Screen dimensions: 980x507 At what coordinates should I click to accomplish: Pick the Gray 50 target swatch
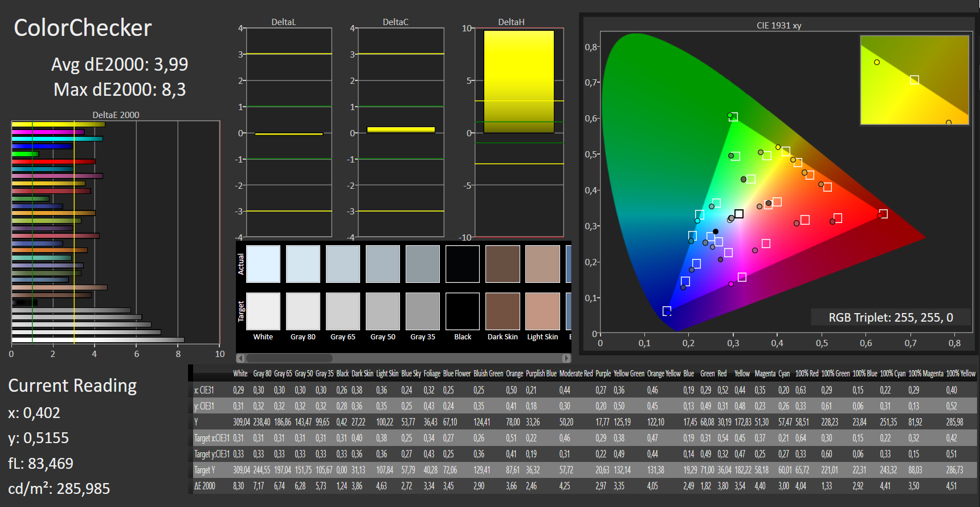click(x=383, y=311)
